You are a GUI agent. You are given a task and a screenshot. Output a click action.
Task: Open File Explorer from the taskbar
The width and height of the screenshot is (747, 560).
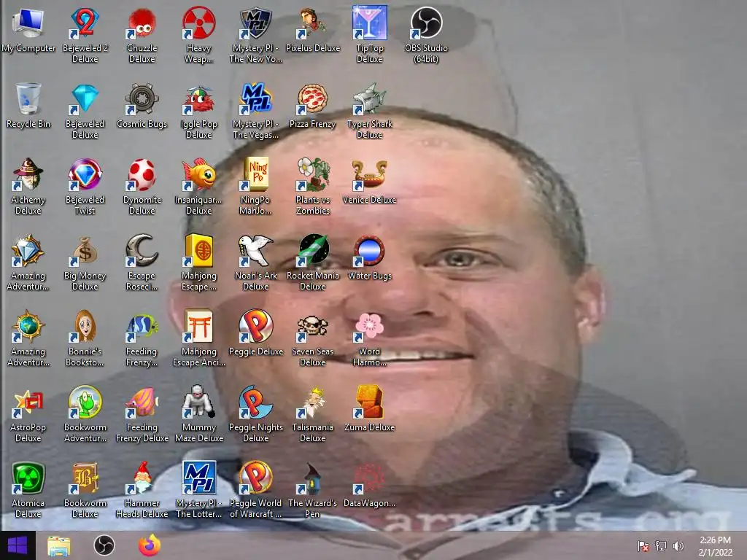pos(59,545)
